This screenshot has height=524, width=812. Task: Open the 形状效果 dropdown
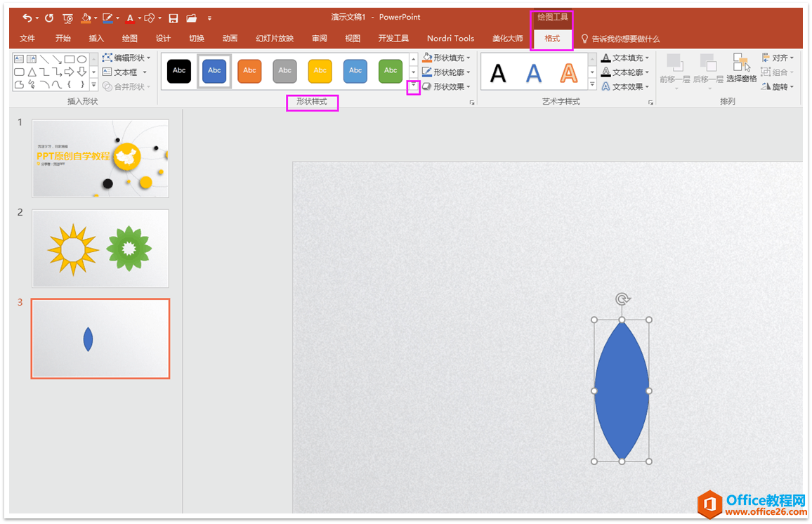(x=446, y=86)
